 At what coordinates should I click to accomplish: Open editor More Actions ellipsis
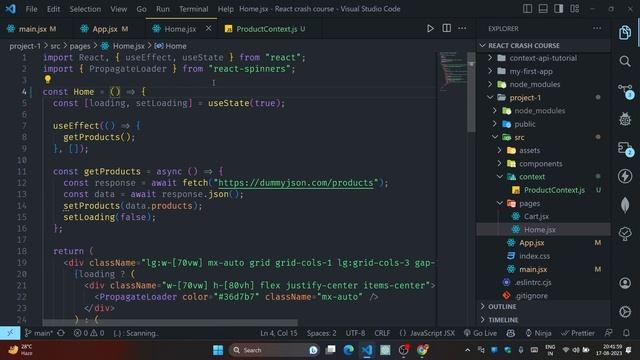pyautogui.click(x=462, y=28)
